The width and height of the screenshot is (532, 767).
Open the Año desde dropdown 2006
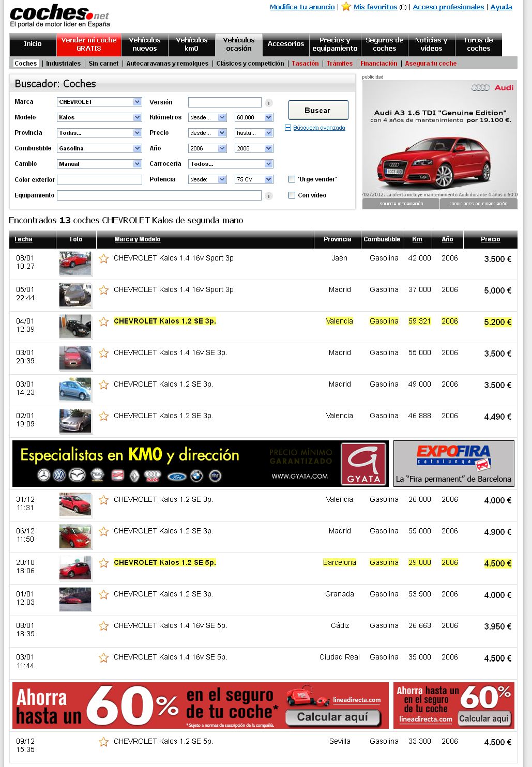point(207,148)
